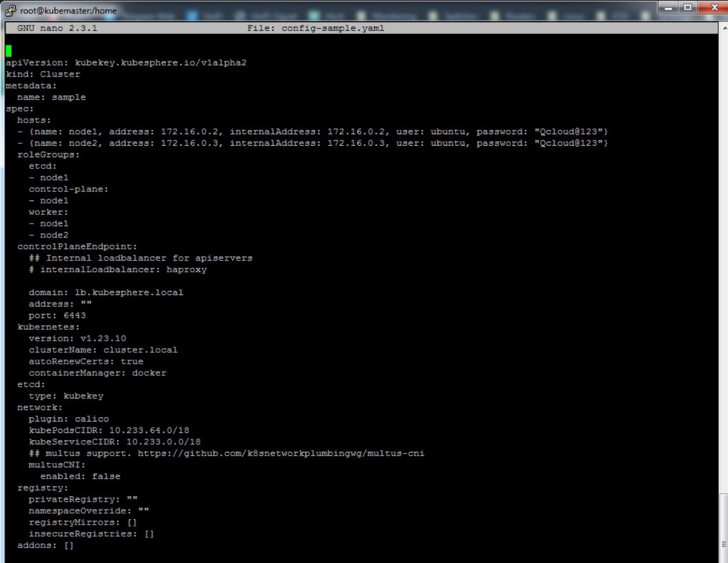Click the 'controlPlaneEndpoint:' line
The image size is (728, 563).
pos(77,247)
